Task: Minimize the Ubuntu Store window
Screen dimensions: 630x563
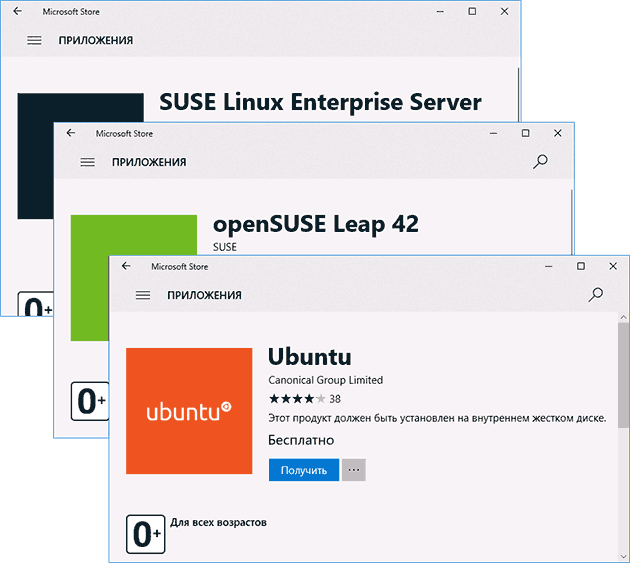Action: 549,266
